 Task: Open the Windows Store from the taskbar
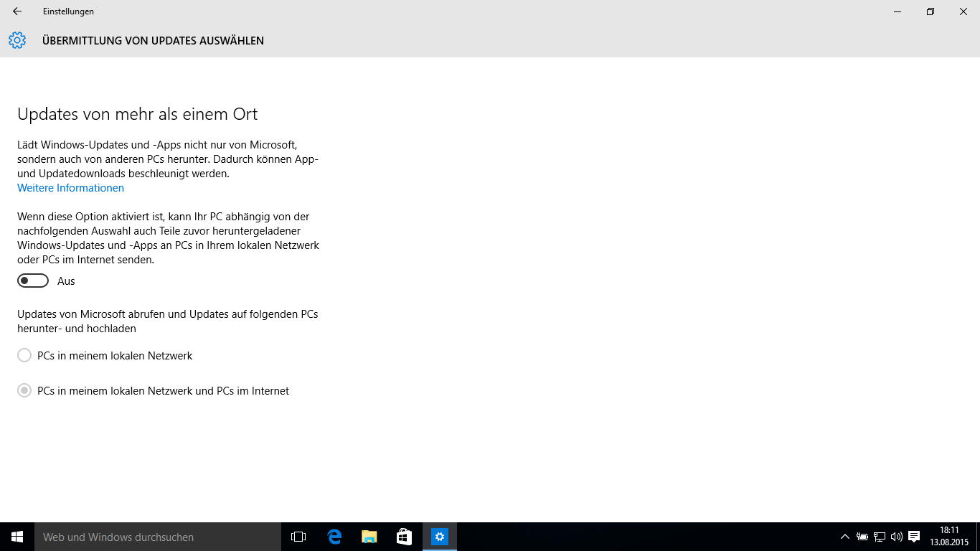tap(404, 537)
